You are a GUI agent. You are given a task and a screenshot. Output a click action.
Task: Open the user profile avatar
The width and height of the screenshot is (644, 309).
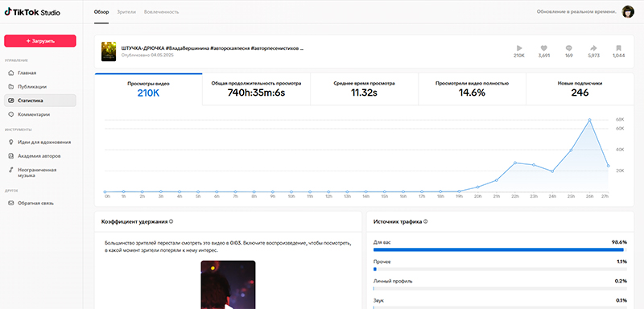628,12
